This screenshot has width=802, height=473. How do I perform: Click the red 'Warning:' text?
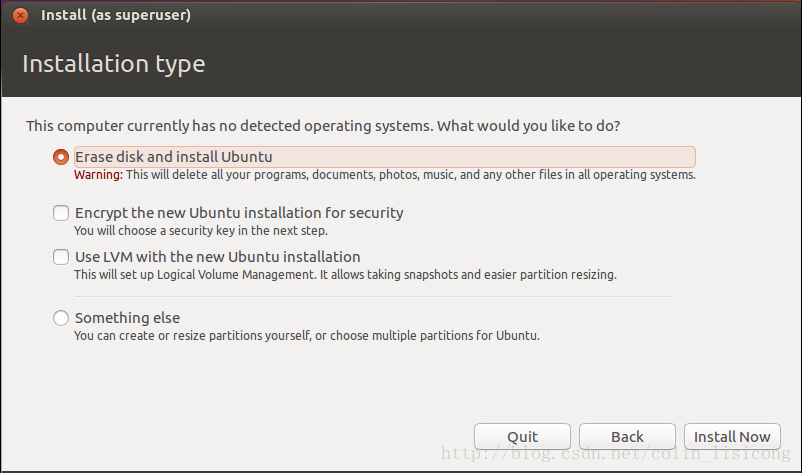[98, 175]
